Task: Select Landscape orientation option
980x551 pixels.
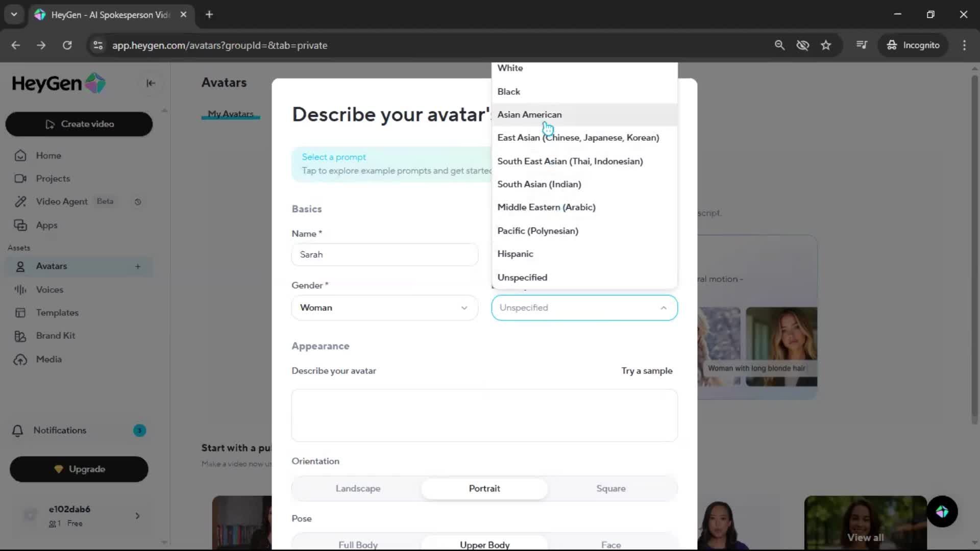Action: click(358, 489)
